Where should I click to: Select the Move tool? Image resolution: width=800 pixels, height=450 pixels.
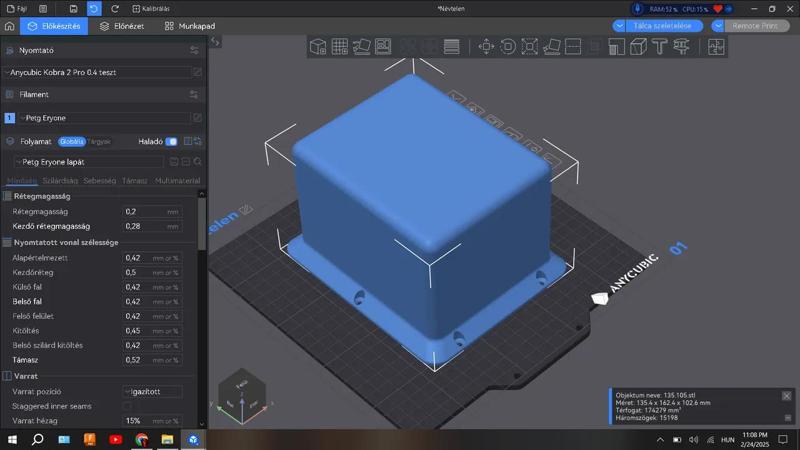[x=486, y=47]
